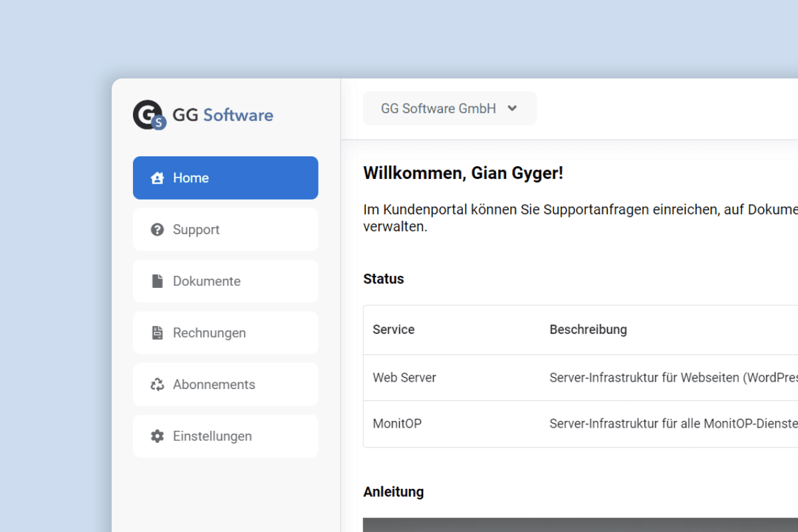Click the GG Software brand name text
Viewport: 798px width, 532px height.
point(223,115)
